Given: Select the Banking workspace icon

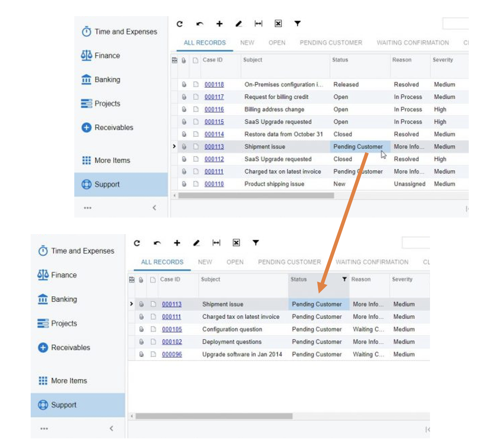Looking at the screenshot, I should pyautogui.click(x=86, y=80).
